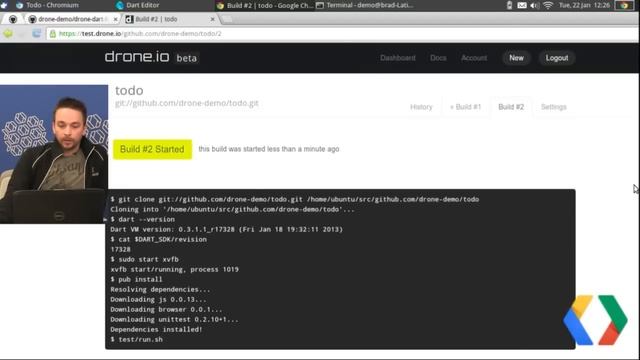
Task: Open the Dashboard navigation link
Action: coord(398,58)
